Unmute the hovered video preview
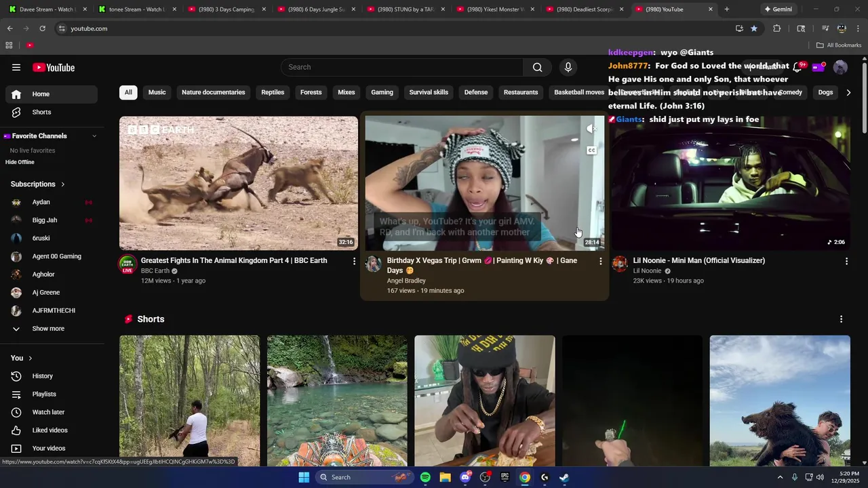 (x=591, y=128)
